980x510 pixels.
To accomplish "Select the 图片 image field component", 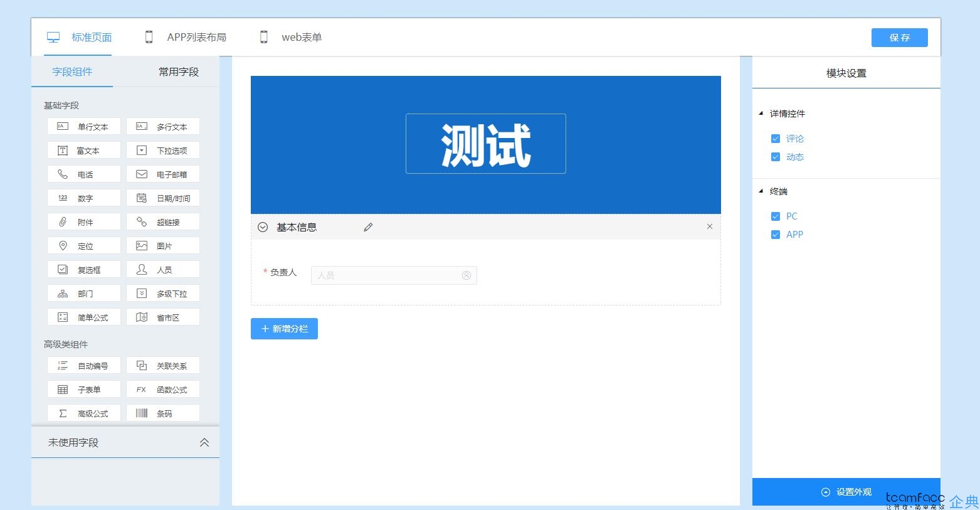I will point(162,245).
